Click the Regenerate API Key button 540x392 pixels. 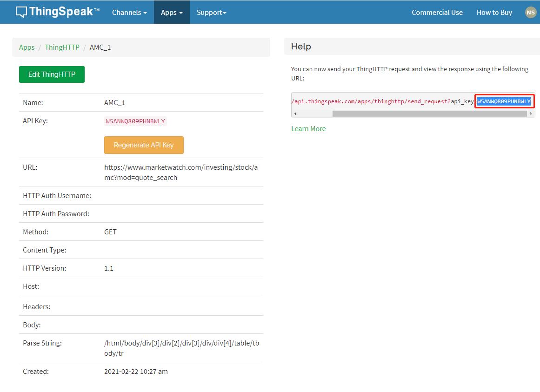coord(144,145)
